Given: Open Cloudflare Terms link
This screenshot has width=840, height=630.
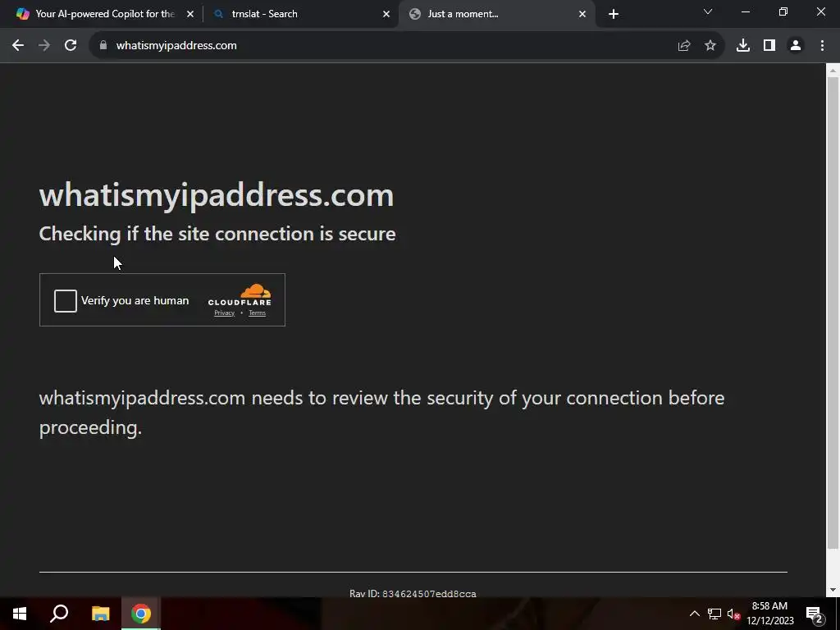Looking at the screenshot, I should tap(257, 313).
